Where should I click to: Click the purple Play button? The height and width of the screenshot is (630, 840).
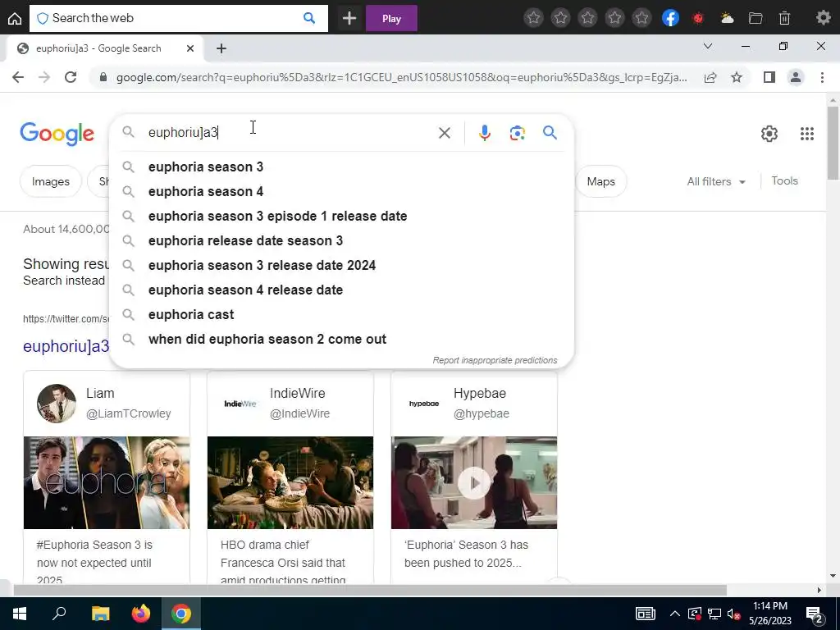(x=391, y=18)
